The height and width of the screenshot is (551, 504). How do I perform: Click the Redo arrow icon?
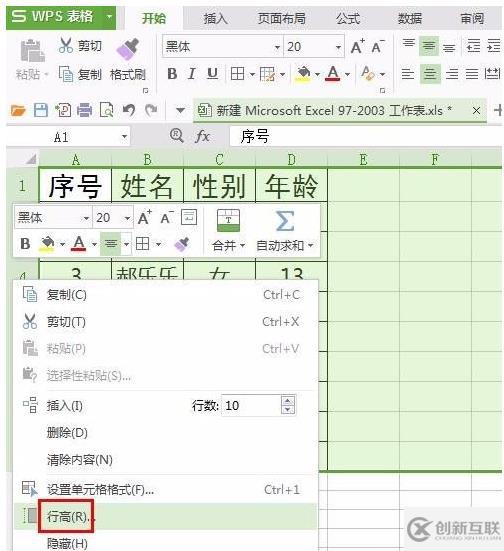click(151, 110)
